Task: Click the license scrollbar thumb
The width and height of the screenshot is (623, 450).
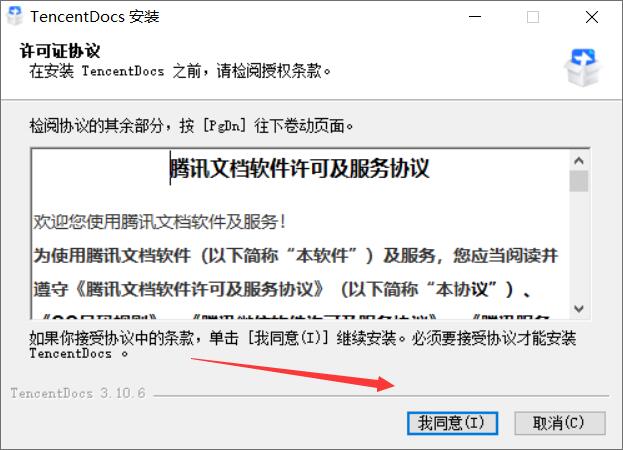Action: pyautogui.click(x=579, y=181)
